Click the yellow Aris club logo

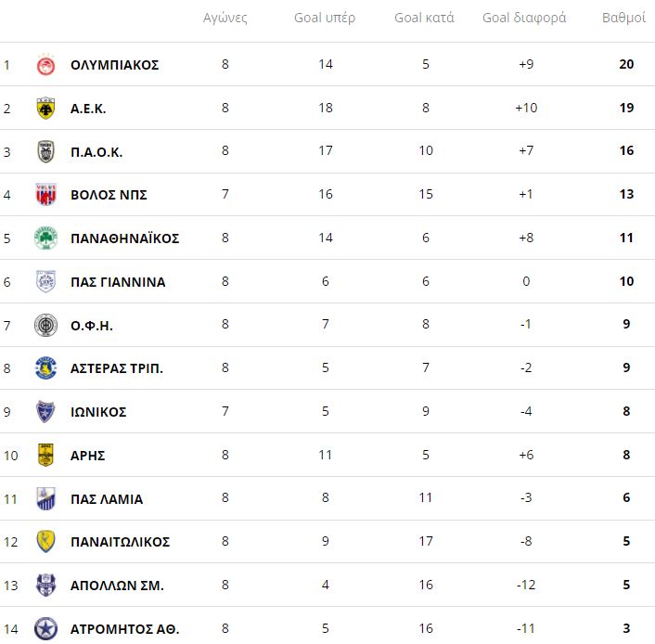pyautogui.click(x=45, y=455)
